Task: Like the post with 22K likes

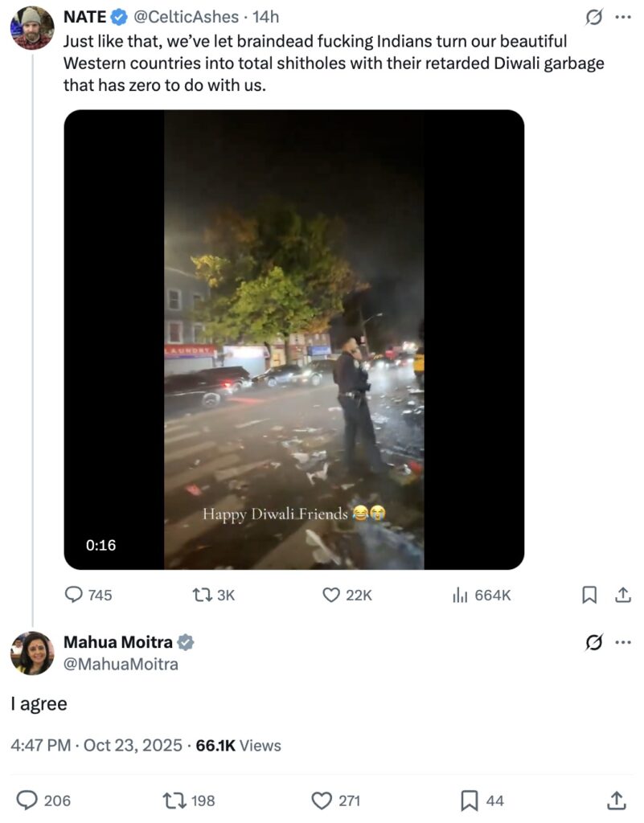Action: point(331,595)
